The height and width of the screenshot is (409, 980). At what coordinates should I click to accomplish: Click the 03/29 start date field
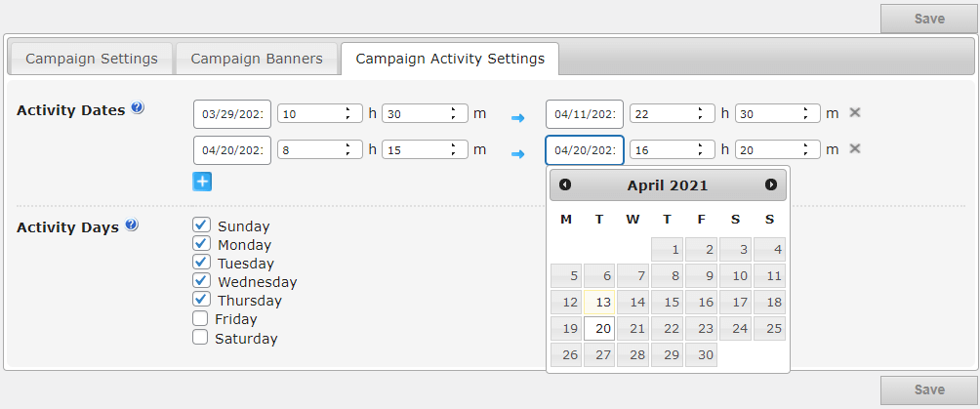point(232,113)
